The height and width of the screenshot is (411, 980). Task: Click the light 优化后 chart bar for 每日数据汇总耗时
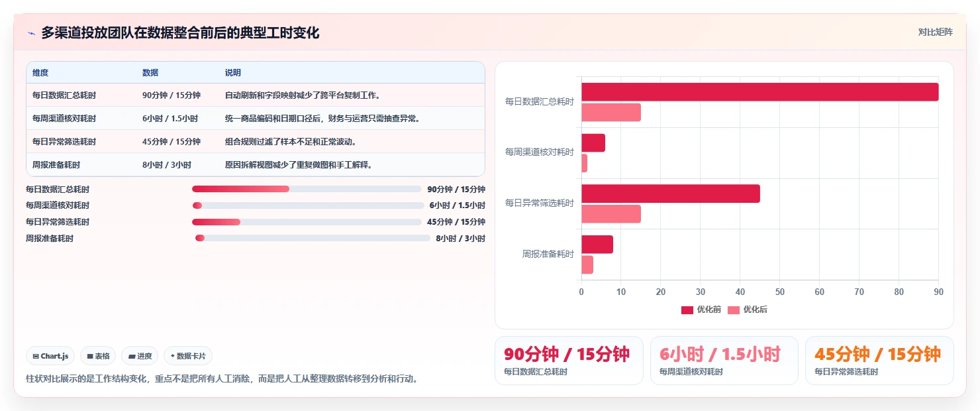611,112
